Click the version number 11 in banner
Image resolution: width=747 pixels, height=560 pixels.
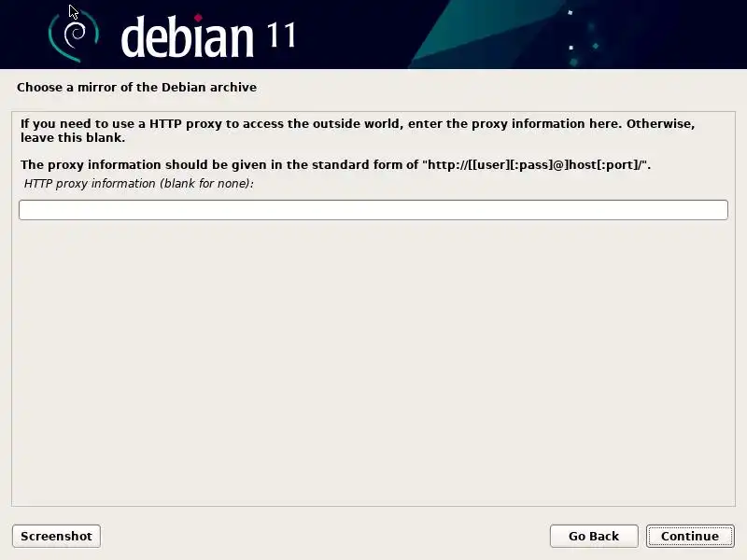pyautogui.click(x=281, y=35)
